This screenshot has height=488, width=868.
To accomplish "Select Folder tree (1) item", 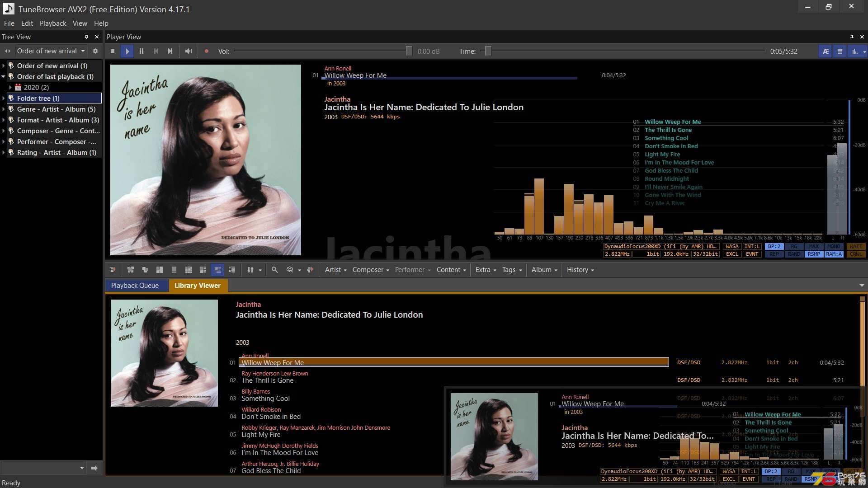I will (x=53, y=98).
